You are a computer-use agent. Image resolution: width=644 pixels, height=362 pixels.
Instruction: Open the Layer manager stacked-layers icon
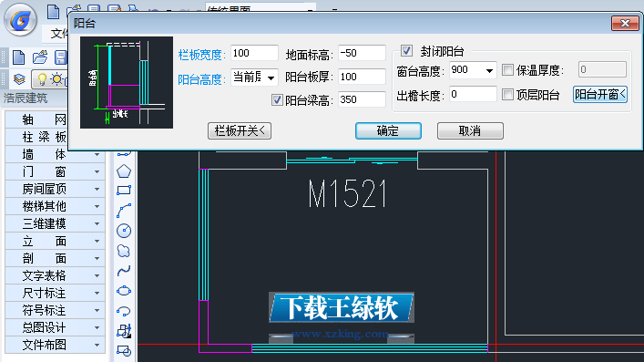point(19,78)
